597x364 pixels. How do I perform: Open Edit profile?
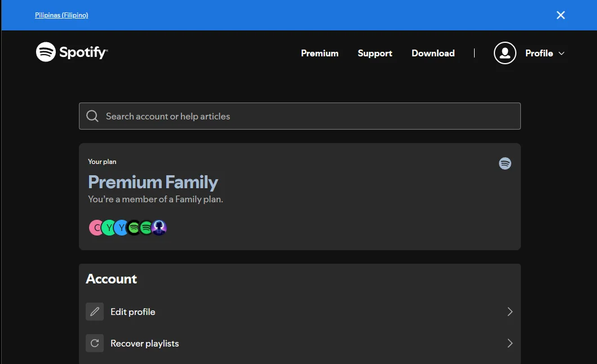[x=300, y=312]
